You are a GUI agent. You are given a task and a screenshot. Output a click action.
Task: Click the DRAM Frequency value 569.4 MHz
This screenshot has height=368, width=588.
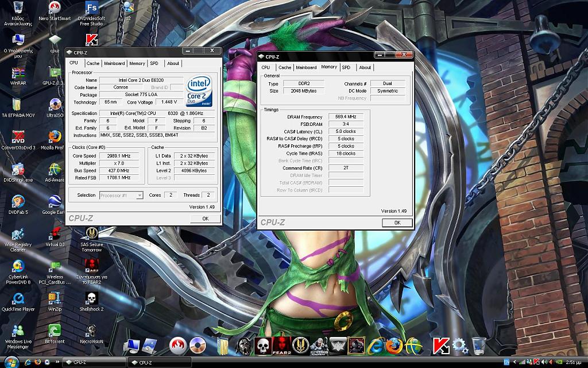point(346,117)
